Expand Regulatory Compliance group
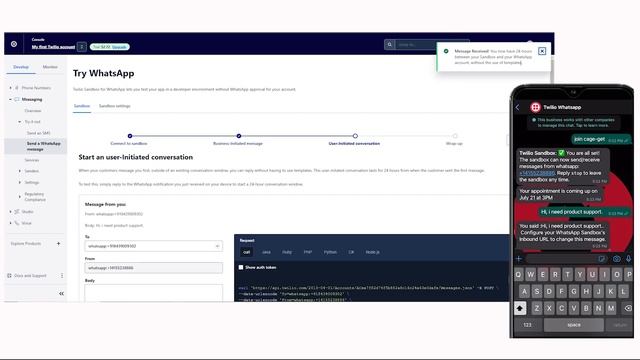The height and width of the screenshot is (360, 640). click(x=20, y=197)
